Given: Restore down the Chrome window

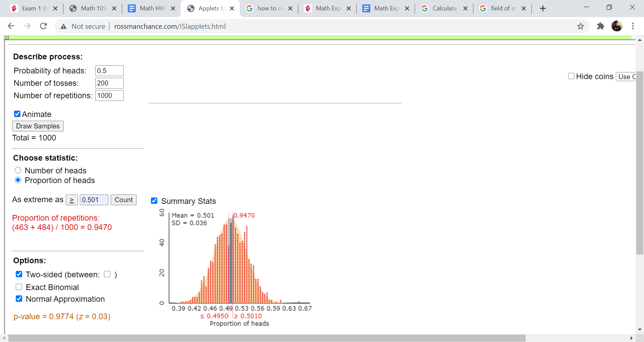Looking at the screenshot, I should [609, 7].
